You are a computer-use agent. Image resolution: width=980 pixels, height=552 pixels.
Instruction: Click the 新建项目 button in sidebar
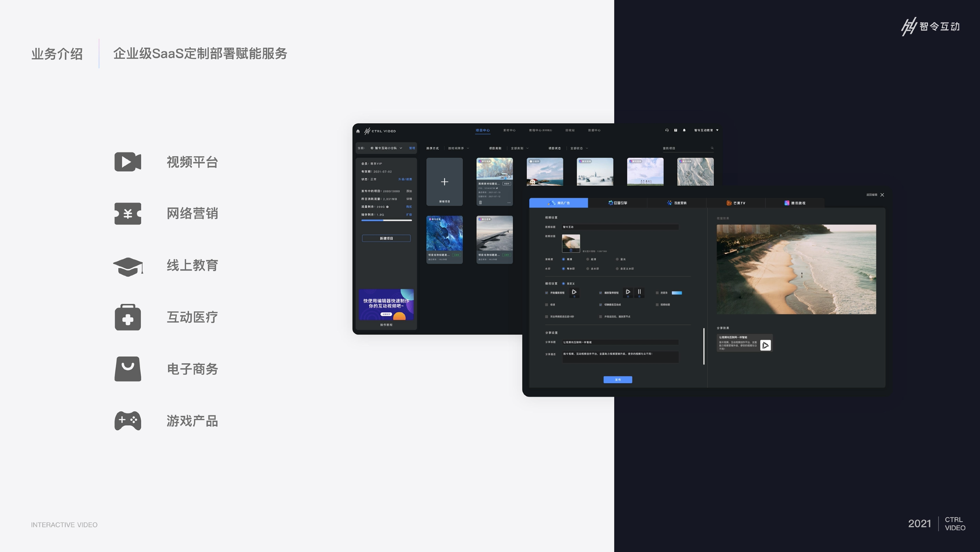pos(386,238)
